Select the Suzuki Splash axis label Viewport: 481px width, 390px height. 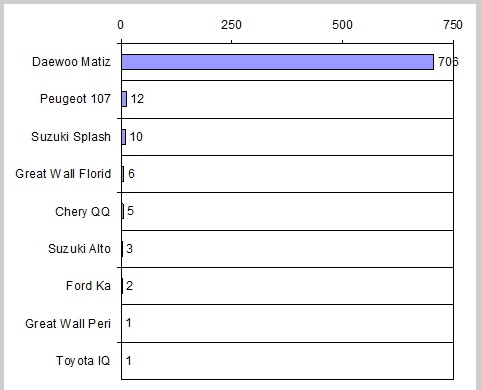[x=71, y=137]
